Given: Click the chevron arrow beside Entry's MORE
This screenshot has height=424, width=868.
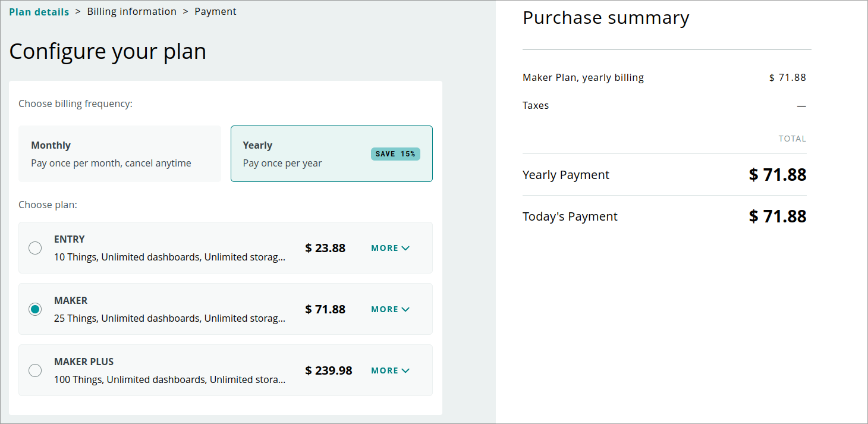Looking at the screenshot, I should (406, 249).
